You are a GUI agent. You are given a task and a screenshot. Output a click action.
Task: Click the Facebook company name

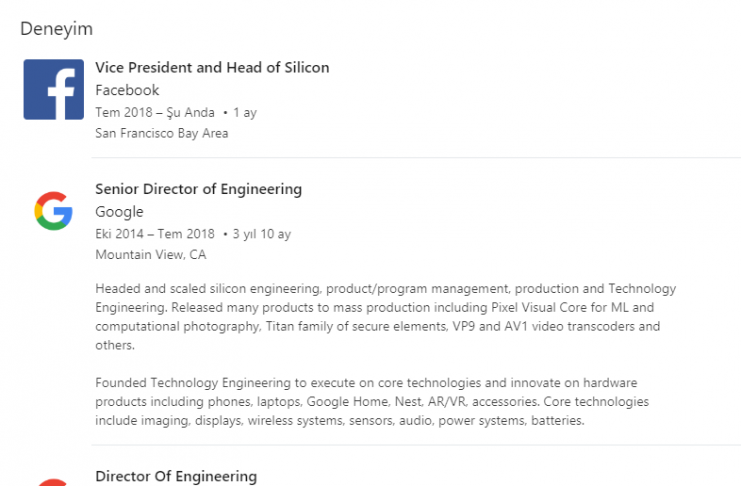click(x=127, y=90)
